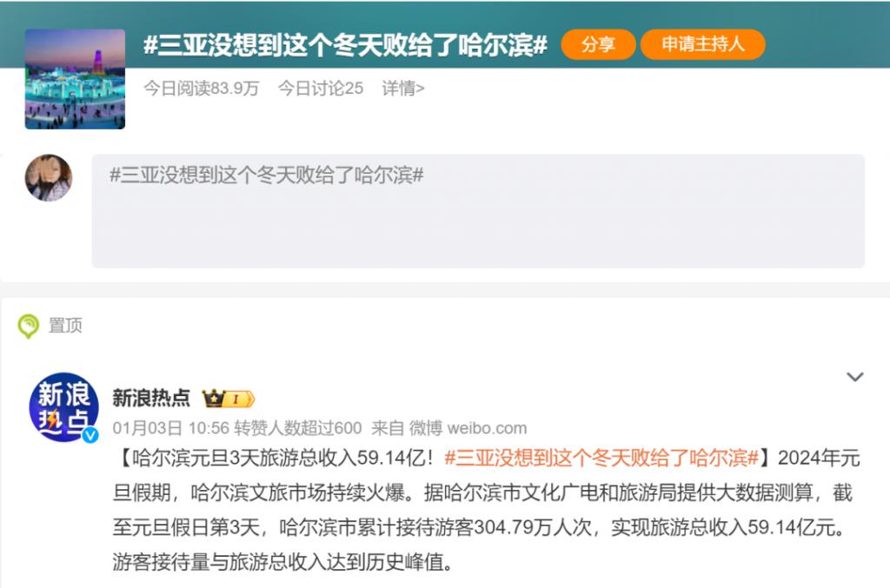Open the 详情> details link
This screenshot has height=588, width=890.
click(403, 88)
